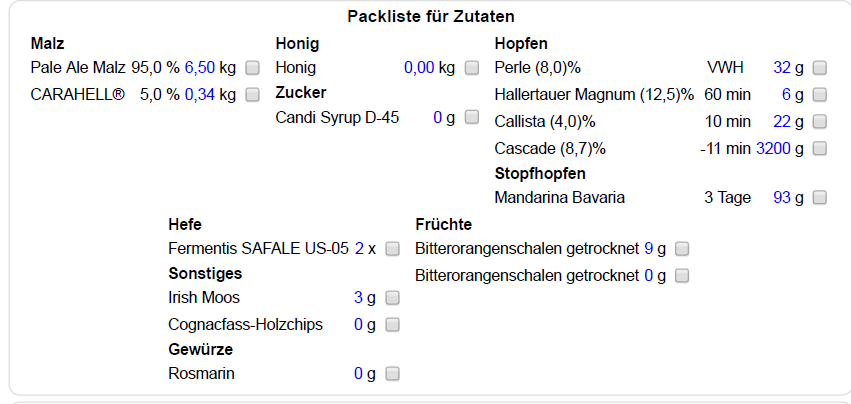Image resolution: width=851 pixels, height=404 pixels.
Task: Click the 32 Perle hop amount
Action: tap(782, 68)
